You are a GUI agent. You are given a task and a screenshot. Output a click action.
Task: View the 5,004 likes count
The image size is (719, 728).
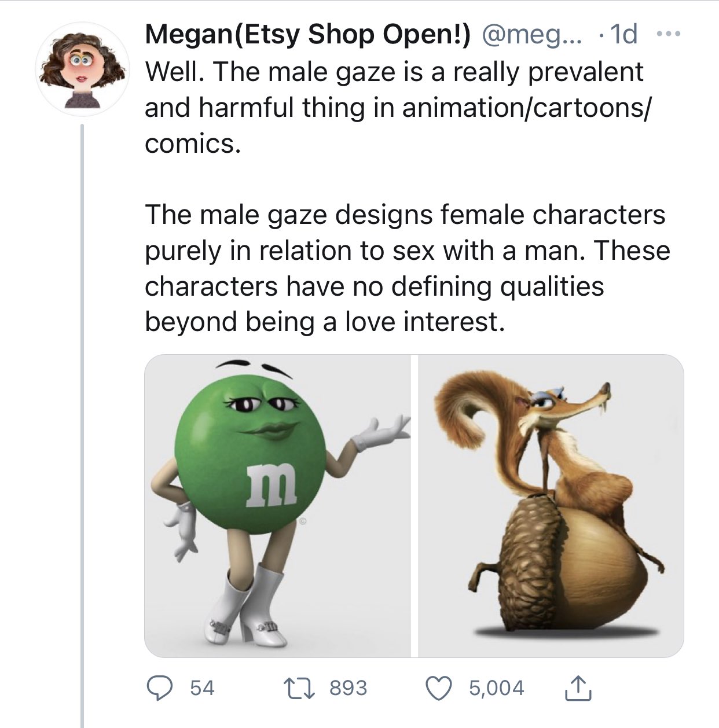point(496,688)
